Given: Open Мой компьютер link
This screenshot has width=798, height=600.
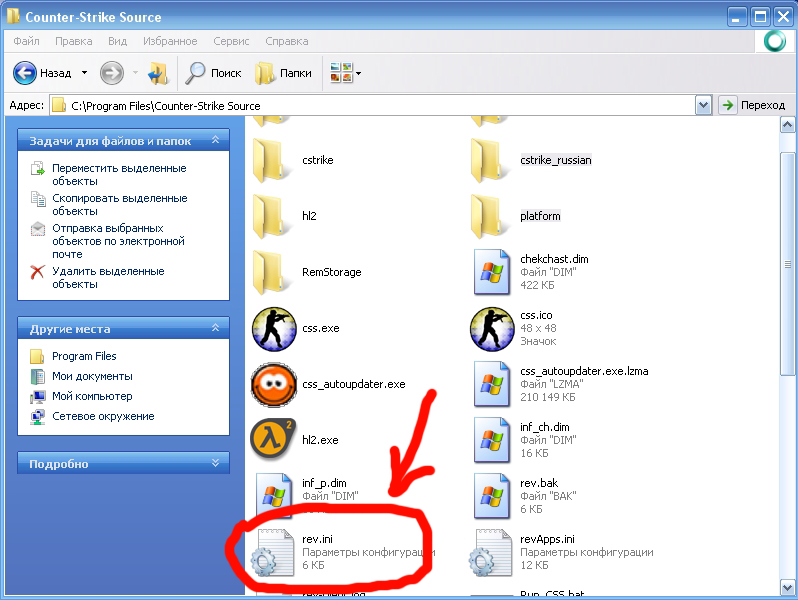Looking at the screenshot, I should pyautogui.click(x=92, y=396).
